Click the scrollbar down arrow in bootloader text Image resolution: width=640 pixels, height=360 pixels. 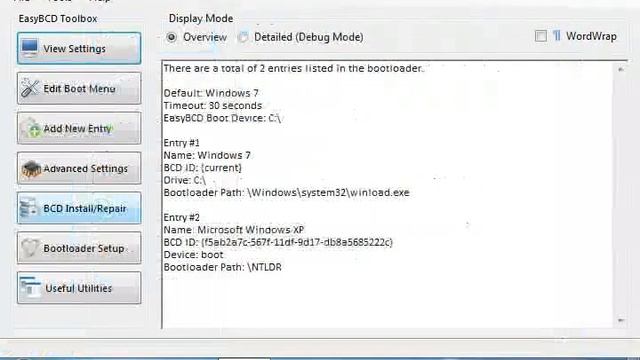pos(621,321)
